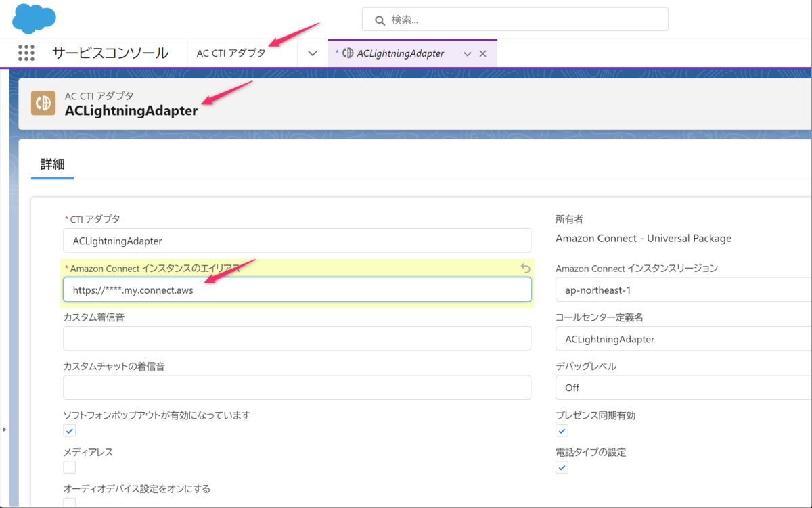Image resolution: width=812 pixels, height=508 pixels.
Task: Check the メディアレス checkbox
Action: click(x=70, y=467)
